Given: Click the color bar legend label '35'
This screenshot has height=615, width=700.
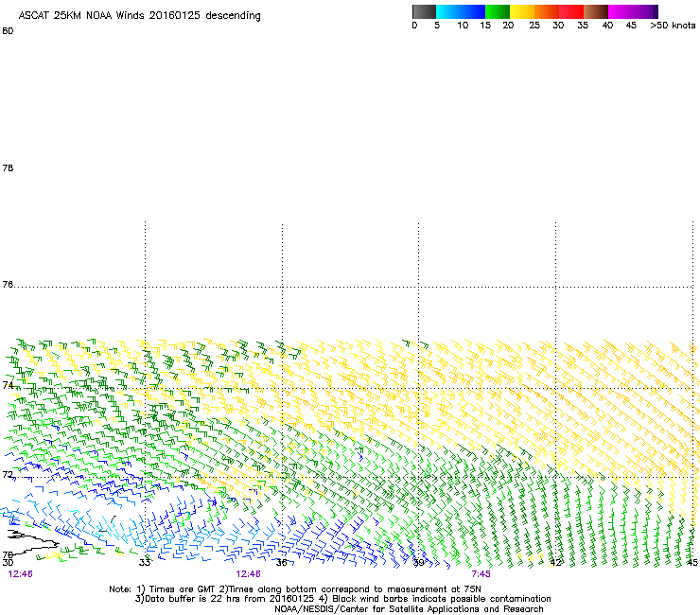Looking at the screenshot, I should click(583, 26).
